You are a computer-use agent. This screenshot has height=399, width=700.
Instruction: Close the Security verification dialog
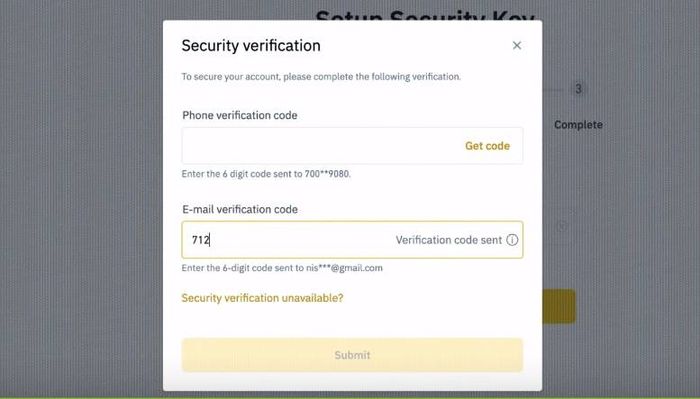[517, 46]
